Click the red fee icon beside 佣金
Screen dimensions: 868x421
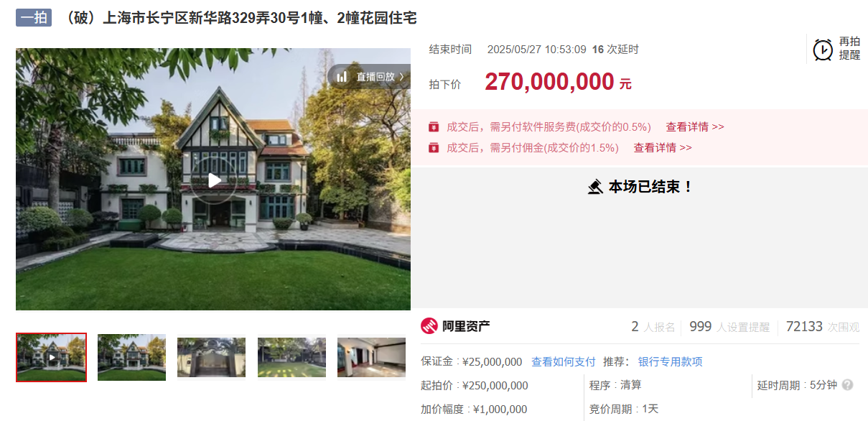pos(434,148)
